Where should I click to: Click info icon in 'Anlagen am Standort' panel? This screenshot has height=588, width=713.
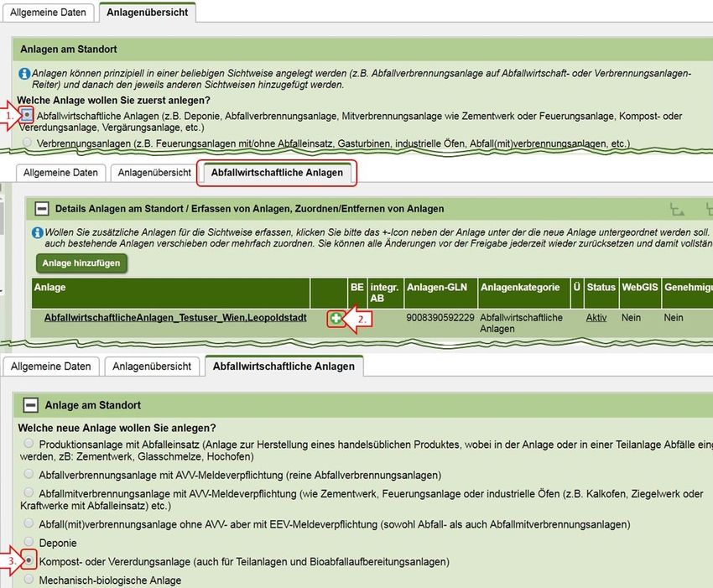pyautogui.click(x=25, y=74)
